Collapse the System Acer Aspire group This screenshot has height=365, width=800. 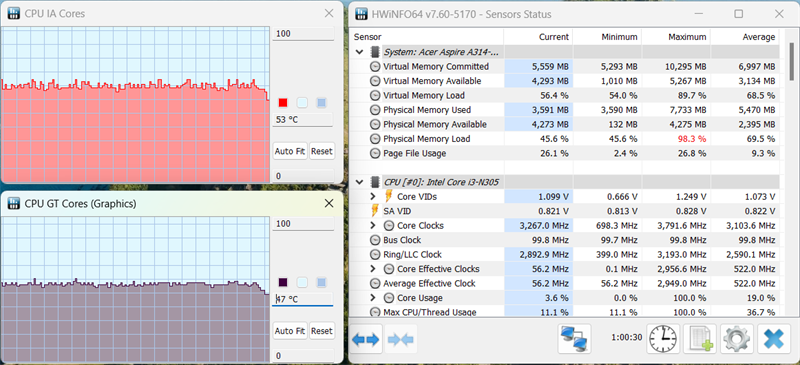coord(360,52)
